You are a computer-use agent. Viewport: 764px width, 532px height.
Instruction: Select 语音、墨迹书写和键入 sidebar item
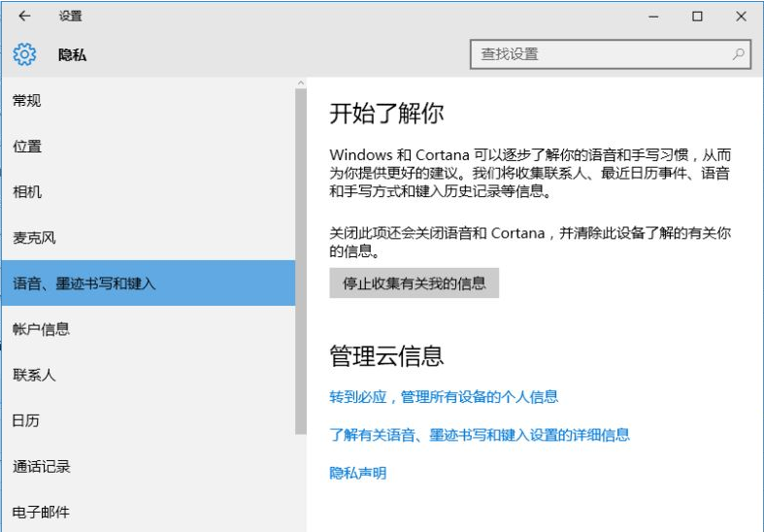pos(84,283)
